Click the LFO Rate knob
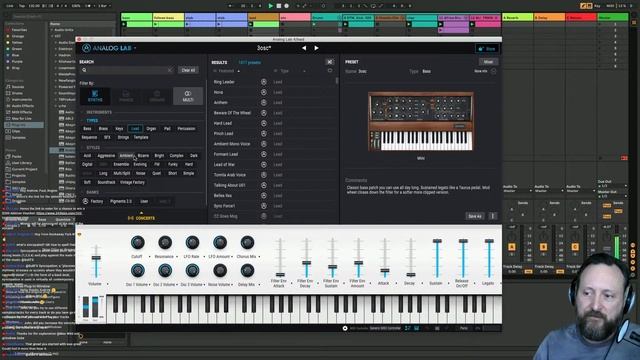The width and height of the screenshot is (640, 360). [192, 242]
